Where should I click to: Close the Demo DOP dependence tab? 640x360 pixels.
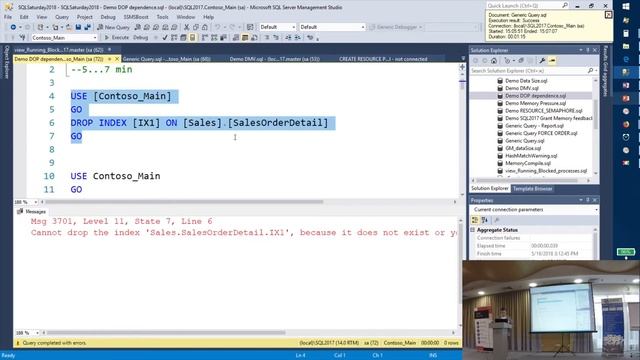(x=117, y=59)
